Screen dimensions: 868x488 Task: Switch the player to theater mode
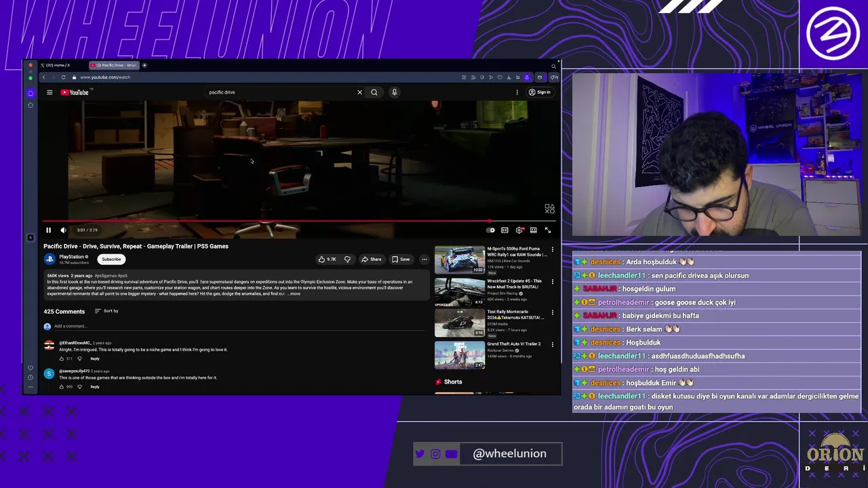(x=534, y=230)
